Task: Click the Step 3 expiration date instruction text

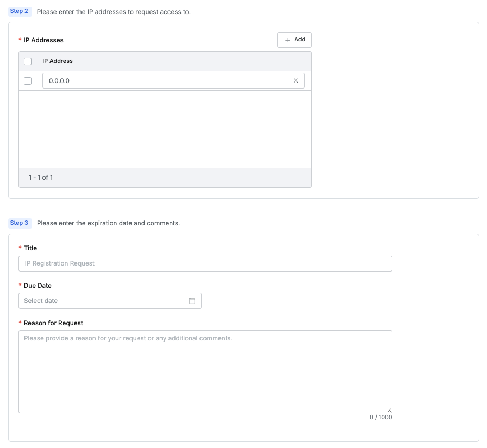Action: click(108, 223)
